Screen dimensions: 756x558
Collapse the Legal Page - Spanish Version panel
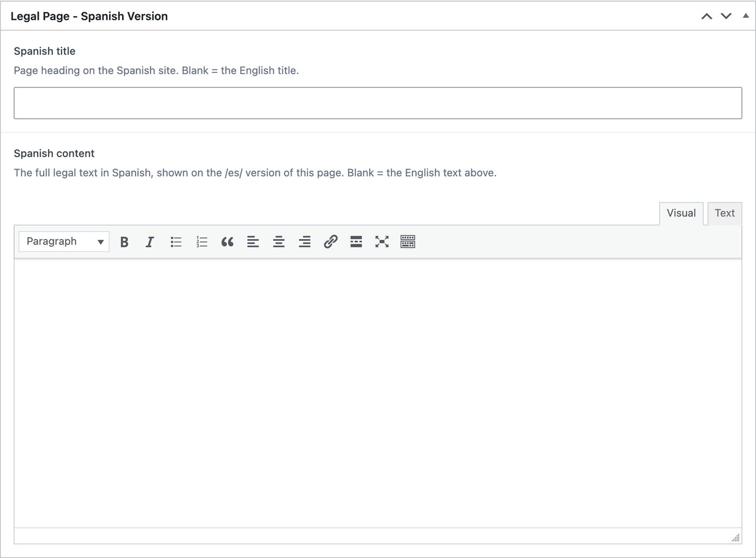click(x=746, y=16)
